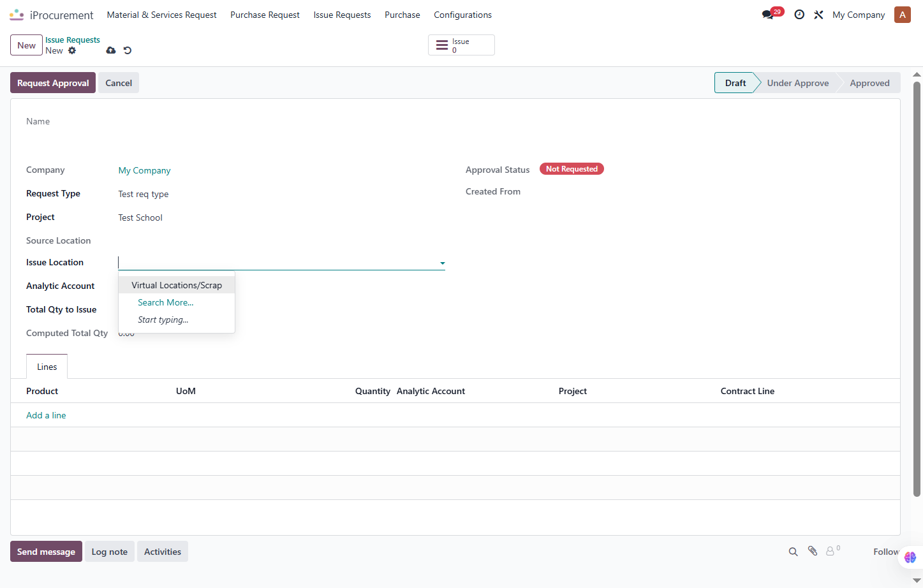This screenshot has height=588, width=923.
Task: Choose Virtual Locations/Scrap from the dropdown
Action: pyautogui.click(x=177, y=285)
